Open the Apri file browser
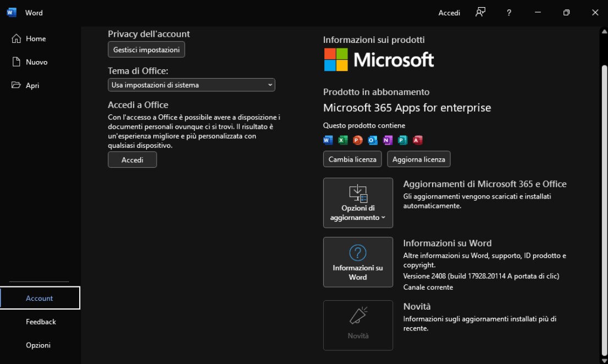This screenshot has width=608, height=364. (40, 85)
